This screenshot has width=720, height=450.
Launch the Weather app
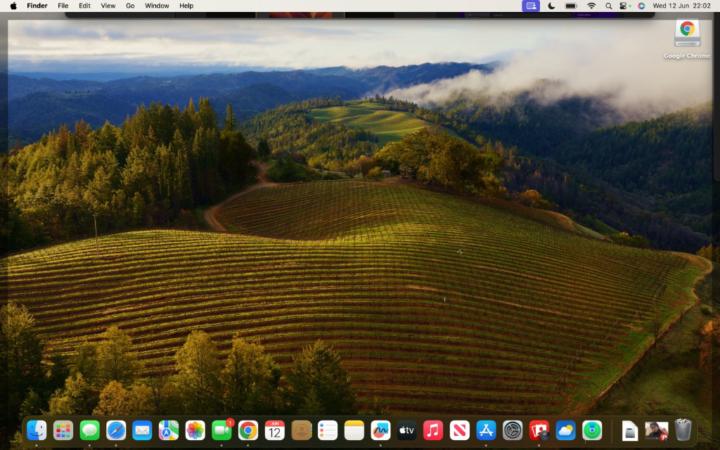[x=566, y=431]
